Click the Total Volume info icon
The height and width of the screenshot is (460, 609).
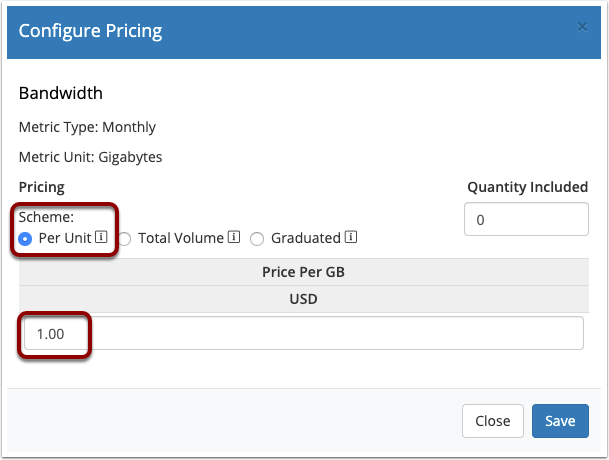pyautogui.click(x=234, y=237)
